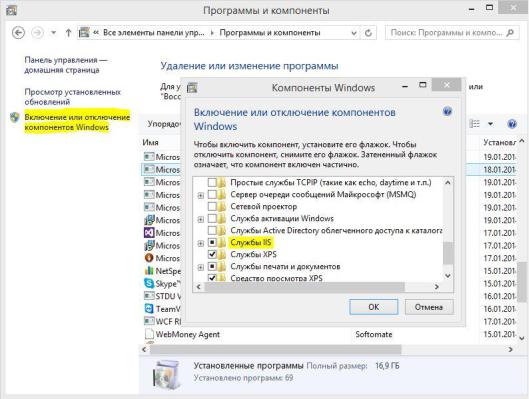Viewport: 529px width, 399px height.
Task: Select the Skype program entry icon
Action: [x=149, y=283]
